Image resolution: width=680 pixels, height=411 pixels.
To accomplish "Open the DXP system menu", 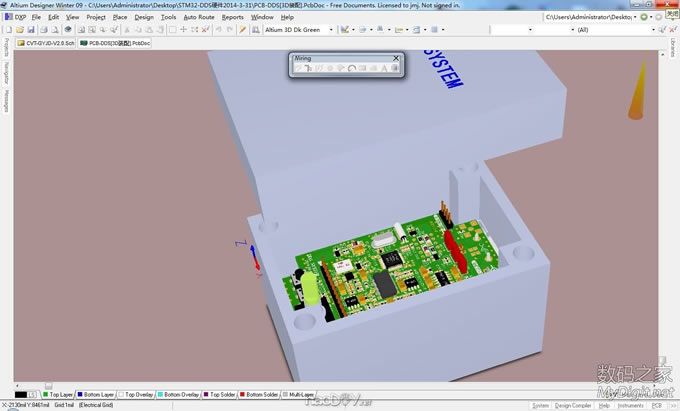I will tap(16, 17).
